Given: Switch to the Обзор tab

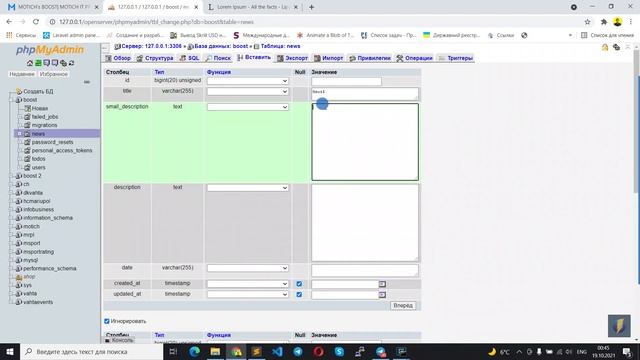Looking at the screenshot, I should pos(118,58).
